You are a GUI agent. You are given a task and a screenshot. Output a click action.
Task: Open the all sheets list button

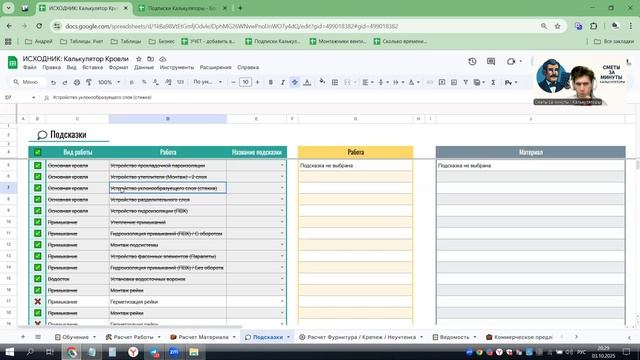click(38, 337)
